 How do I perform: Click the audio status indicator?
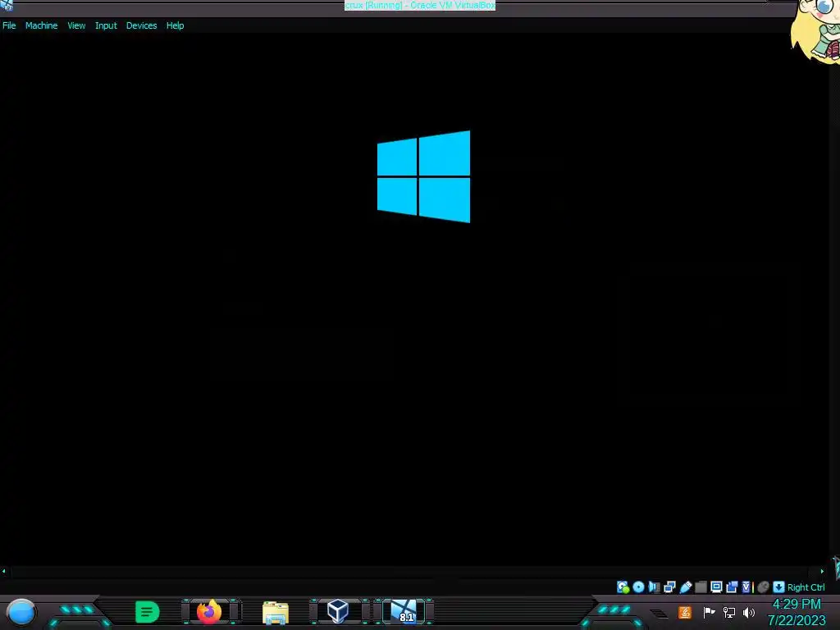[x=654, y=587]
